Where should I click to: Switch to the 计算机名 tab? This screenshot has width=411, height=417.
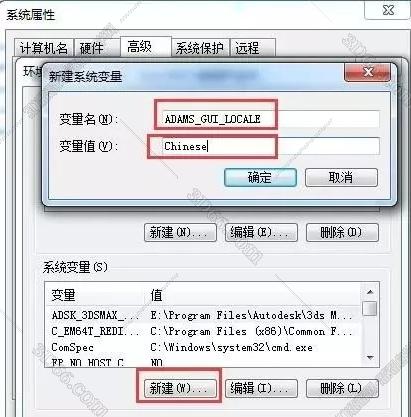[x=44, y=48]
